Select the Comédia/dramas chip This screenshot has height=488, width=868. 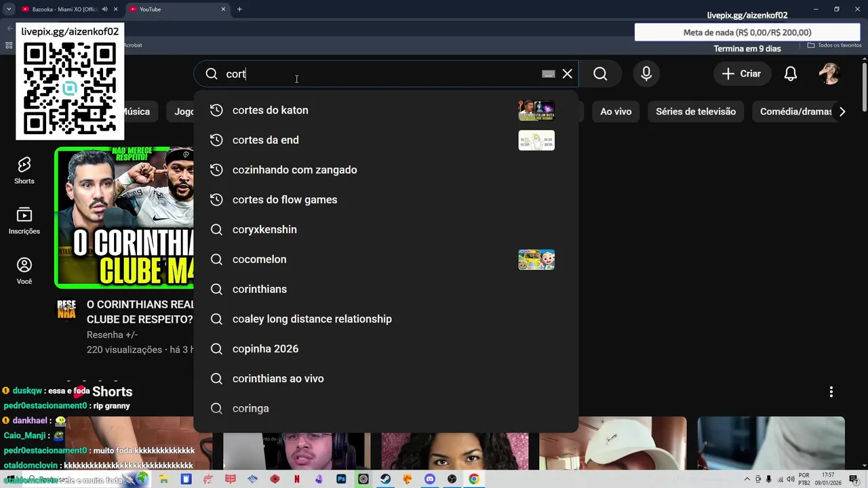point(793,112)
